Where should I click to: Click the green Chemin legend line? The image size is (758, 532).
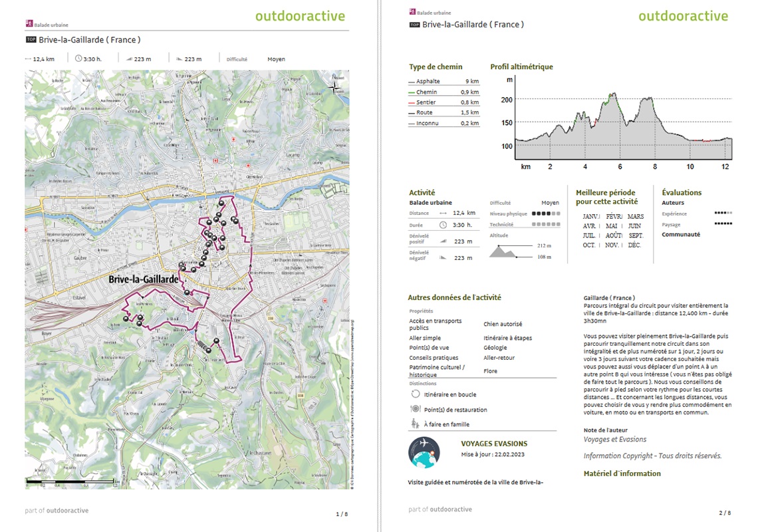pyautogui.click(x=412, y=92)
